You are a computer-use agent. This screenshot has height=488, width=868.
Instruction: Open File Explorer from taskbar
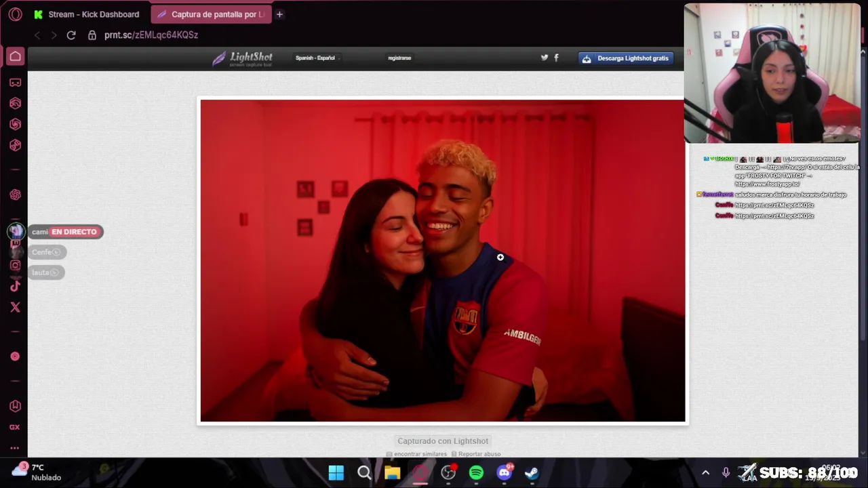point(392,472)
